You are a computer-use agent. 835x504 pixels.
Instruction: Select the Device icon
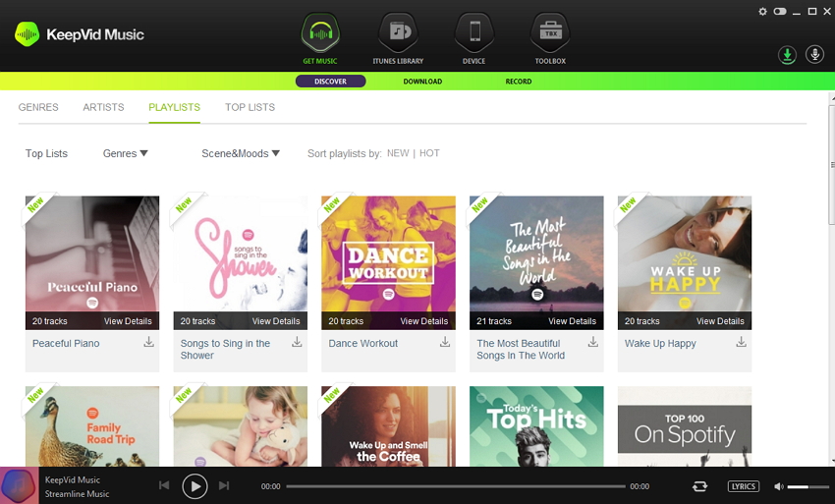pos(474,33)
